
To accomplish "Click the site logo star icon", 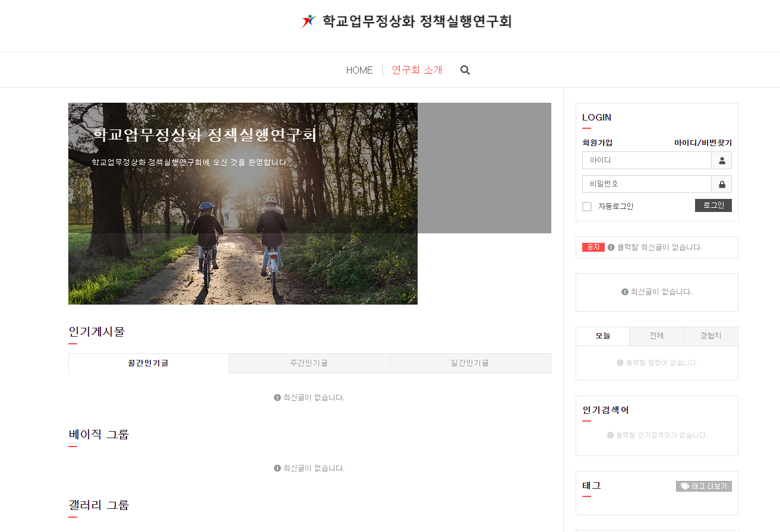I will [308, 22].
